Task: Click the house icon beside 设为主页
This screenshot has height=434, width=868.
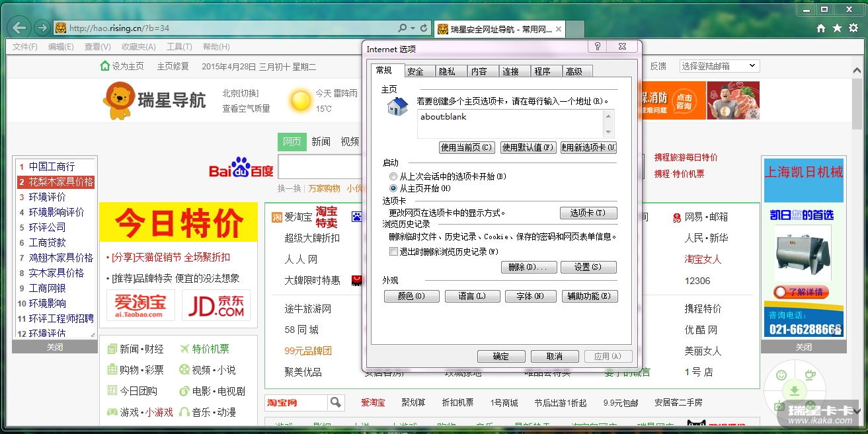Action: pos(104,66)
